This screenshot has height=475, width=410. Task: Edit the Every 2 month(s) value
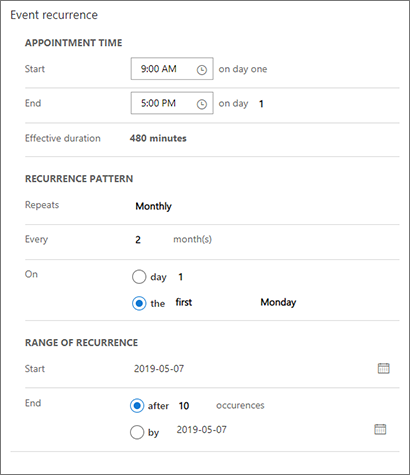click(x=138, y=240)
